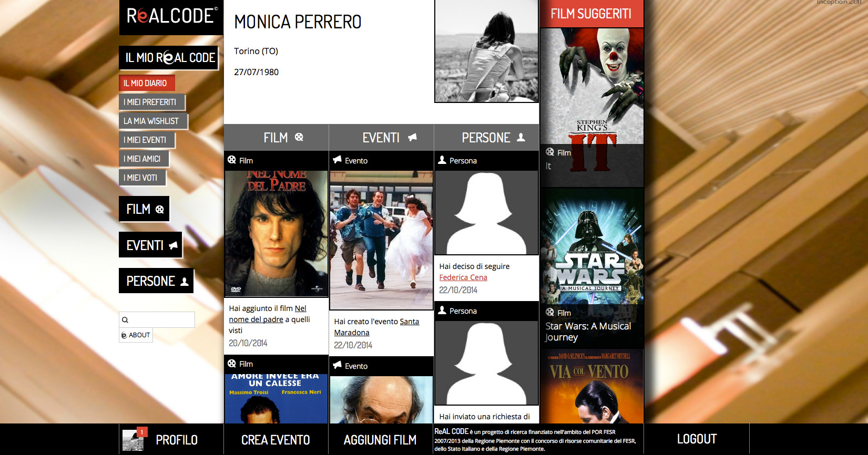868x455 pixels.
Task: Open Profilo in the bottom bar
Action: (177, 440)
